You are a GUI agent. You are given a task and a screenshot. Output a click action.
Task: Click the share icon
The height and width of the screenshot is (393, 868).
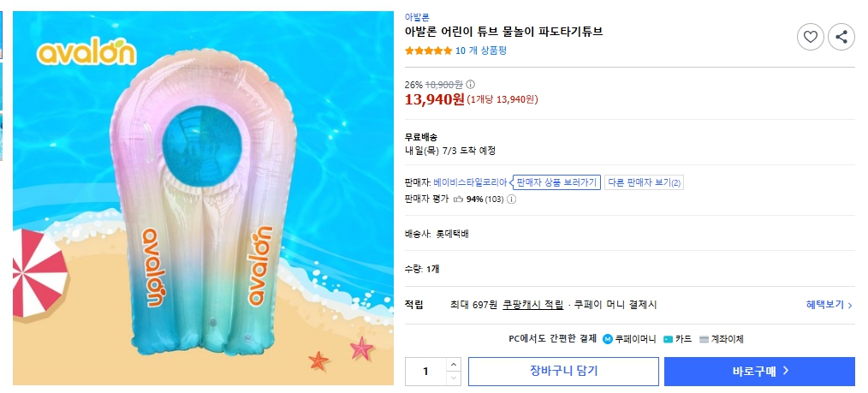[841, 37]
